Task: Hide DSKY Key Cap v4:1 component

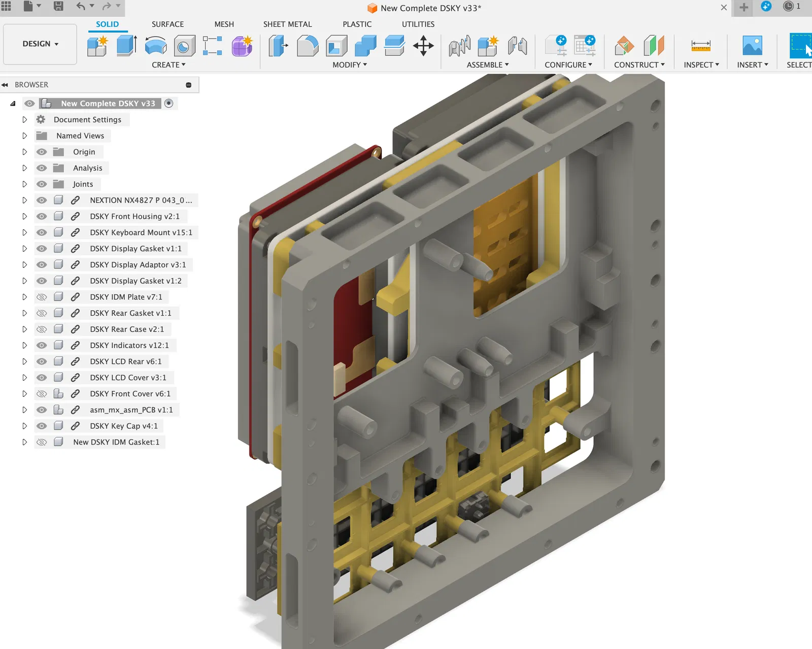Action: (x=42, y=426)
